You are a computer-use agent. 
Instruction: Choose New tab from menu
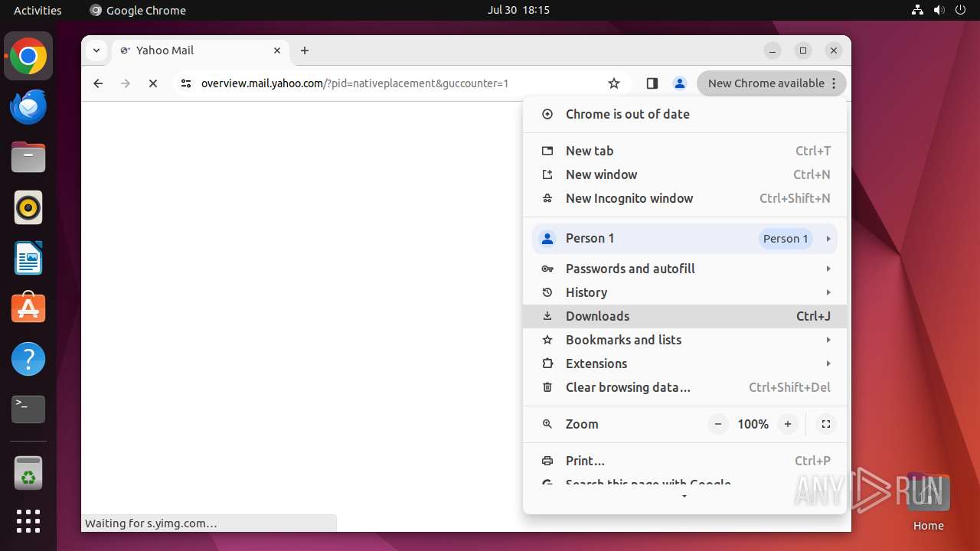point(685,151)
